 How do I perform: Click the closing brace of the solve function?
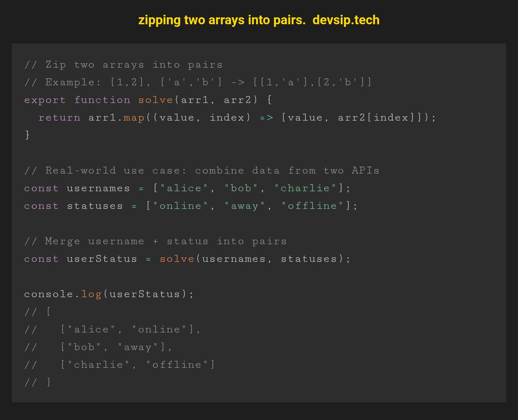pos(27,135)
